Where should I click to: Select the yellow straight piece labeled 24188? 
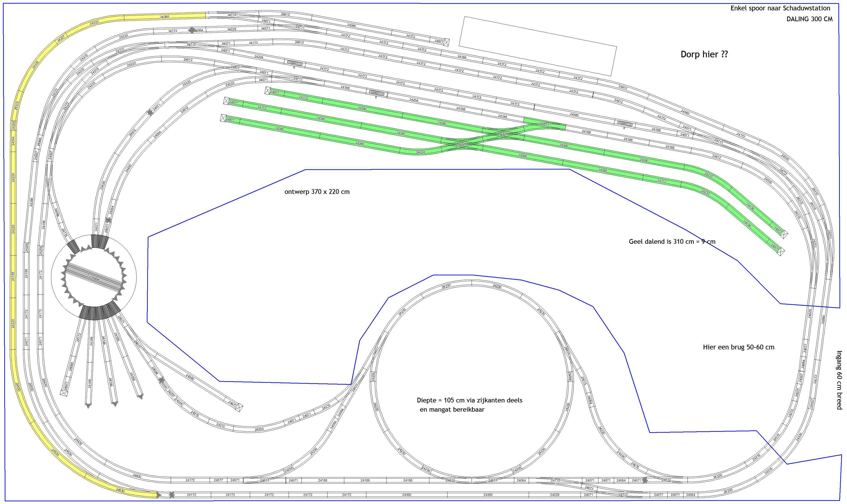[x=13, y=276]
